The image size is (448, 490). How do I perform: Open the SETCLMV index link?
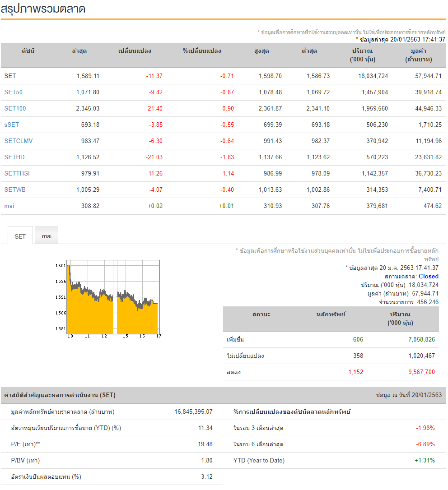coord(19,141)
